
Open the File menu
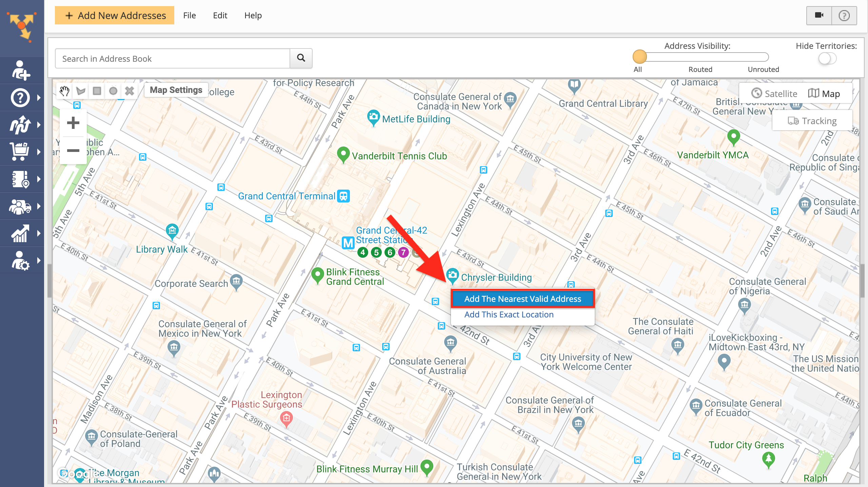(190, 15)
